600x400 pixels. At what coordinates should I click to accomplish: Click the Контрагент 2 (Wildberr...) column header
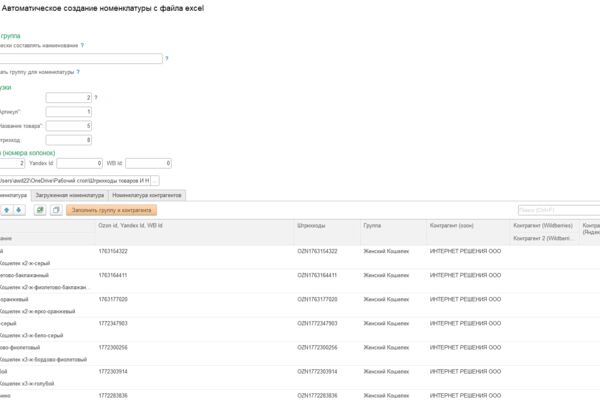[x=543, y=238]
